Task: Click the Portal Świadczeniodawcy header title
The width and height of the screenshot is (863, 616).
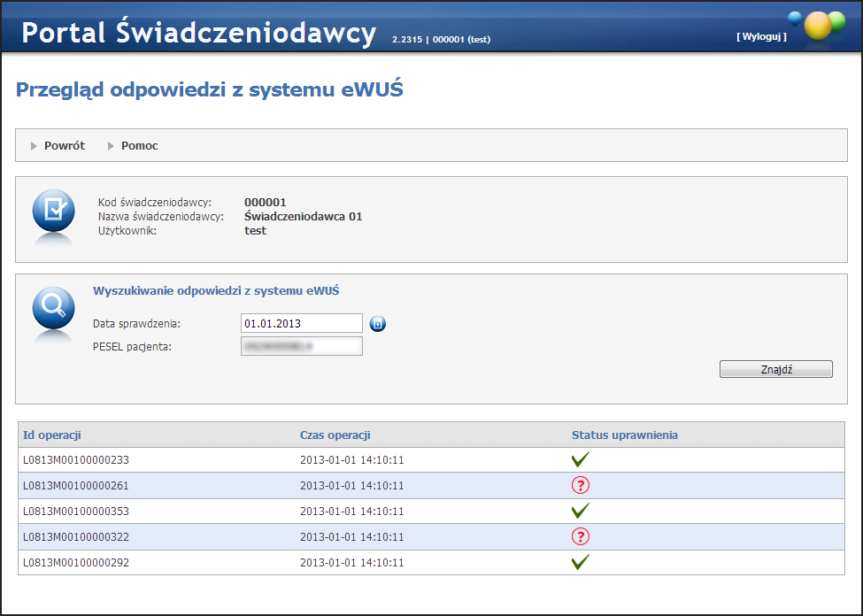Action: click(199, 33)
